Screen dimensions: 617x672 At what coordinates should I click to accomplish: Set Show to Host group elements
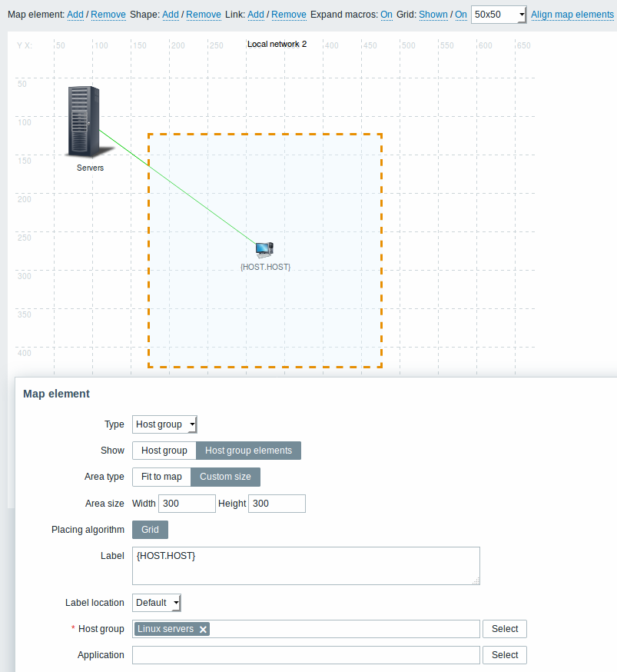point(248,451)
